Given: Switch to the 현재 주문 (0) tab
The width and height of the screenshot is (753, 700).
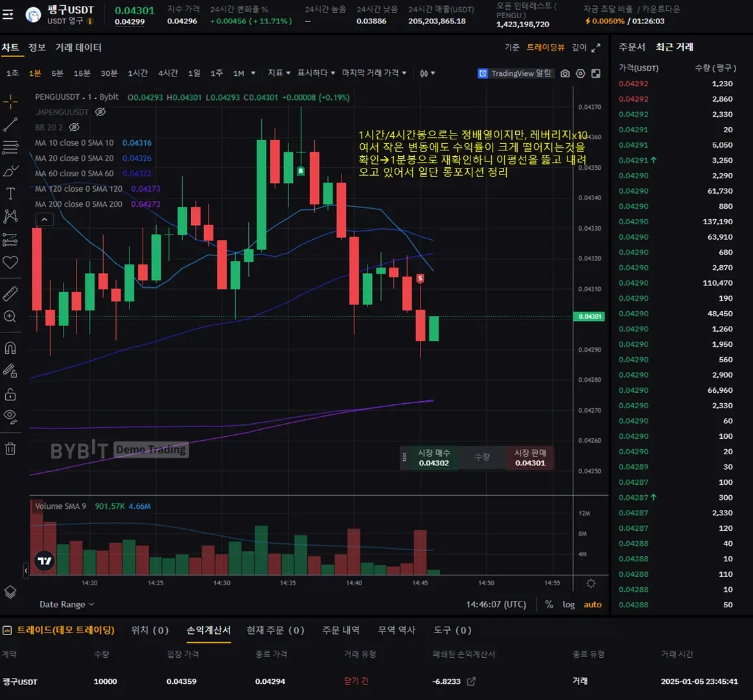Looking at the screenshot, I should (275, 630).
